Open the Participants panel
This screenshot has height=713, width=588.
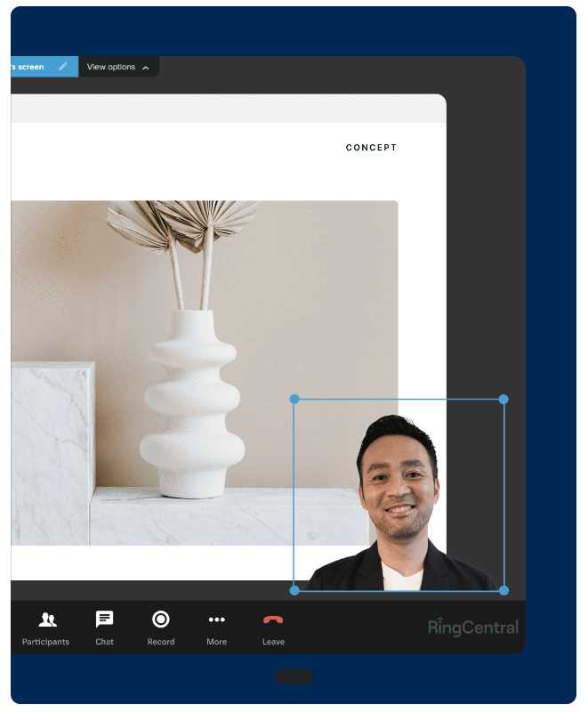[x=46, y=628]
